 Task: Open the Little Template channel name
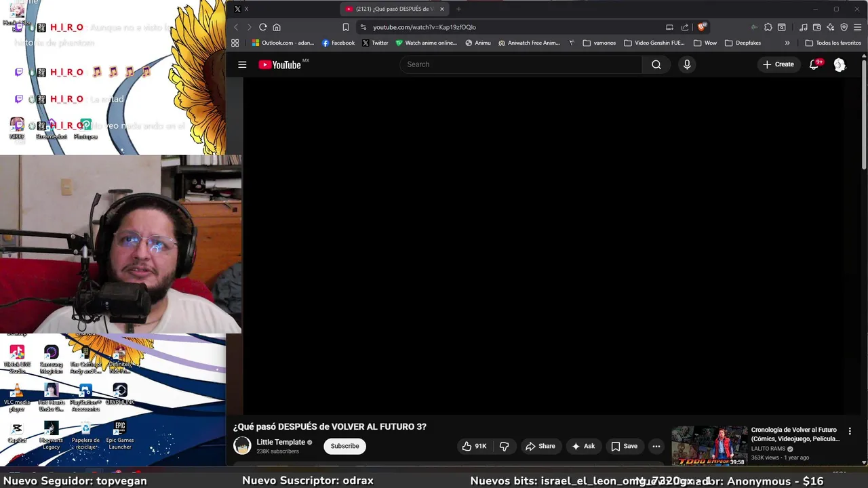coord(280,442)
